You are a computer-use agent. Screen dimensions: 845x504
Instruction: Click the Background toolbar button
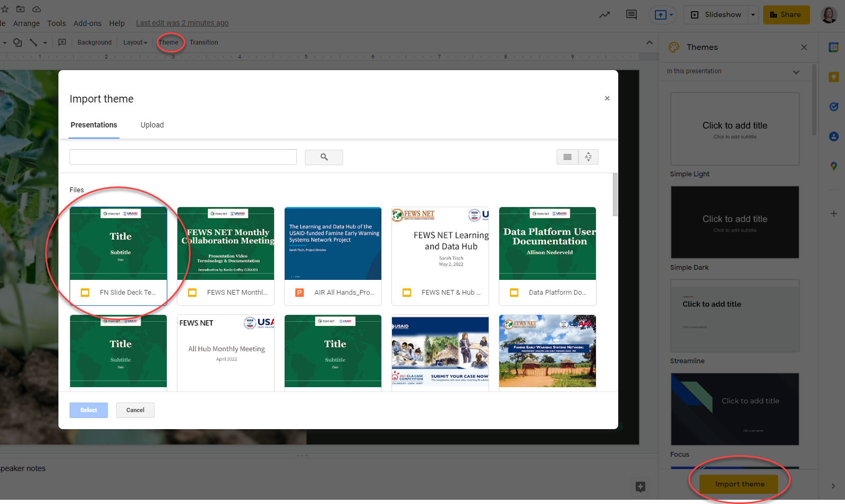(95, 42)
